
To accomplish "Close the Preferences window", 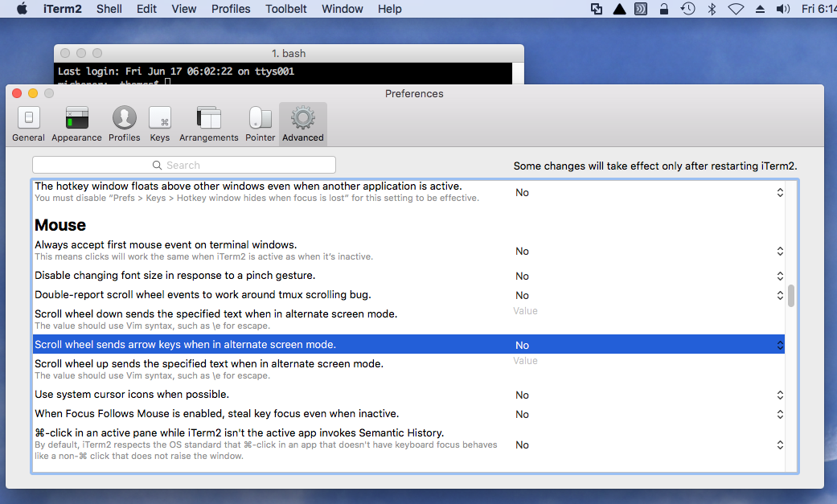I will pyautogui.click(x=17, y=93).
